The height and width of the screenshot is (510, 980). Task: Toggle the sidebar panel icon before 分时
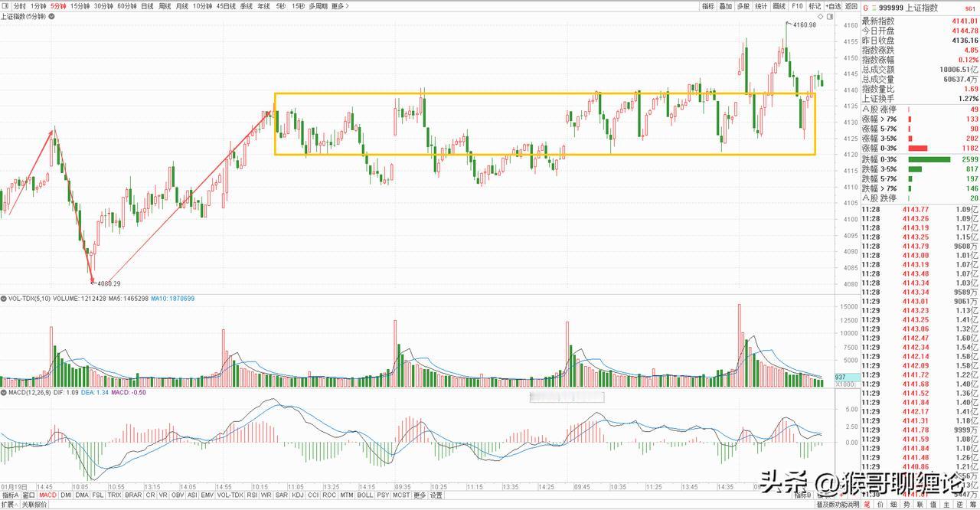pyautogui.click(x=5, y=6)
